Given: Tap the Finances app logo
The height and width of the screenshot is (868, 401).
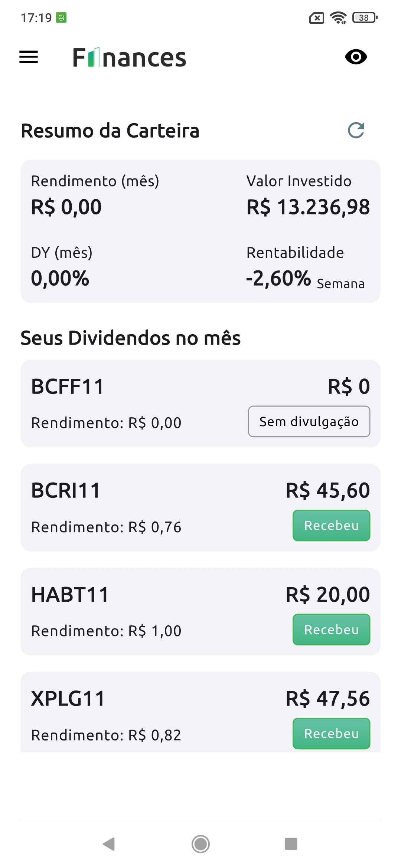Looking at the screenshot, I should (129, 57).
